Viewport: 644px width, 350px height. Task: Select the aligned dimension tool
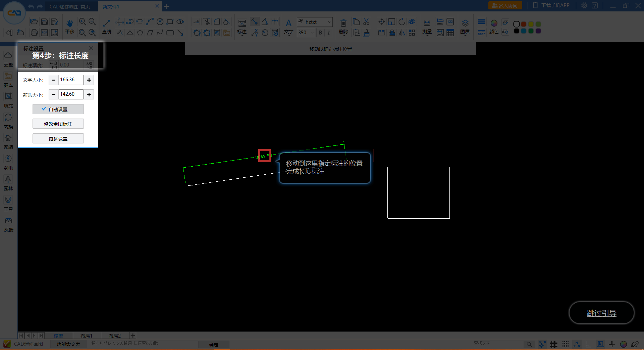[x=255, y=22]
